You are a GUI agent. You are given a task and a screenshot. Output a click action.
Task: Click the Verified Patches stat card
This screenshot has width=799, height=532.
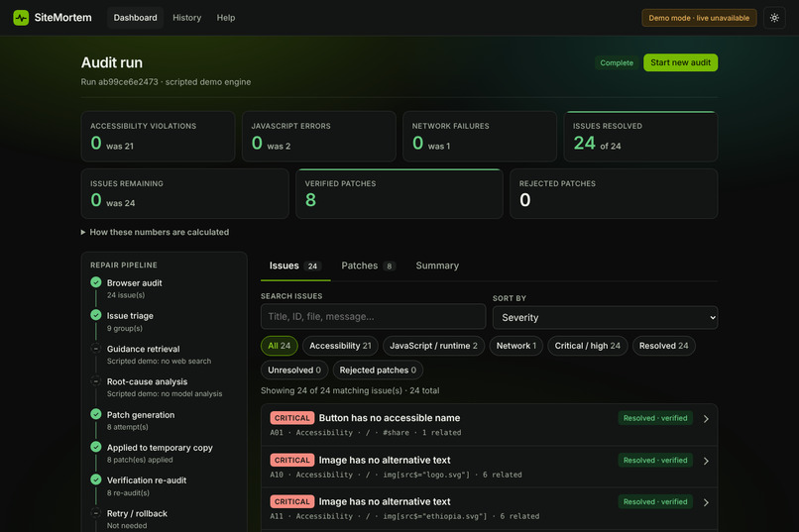click(399, 194)
